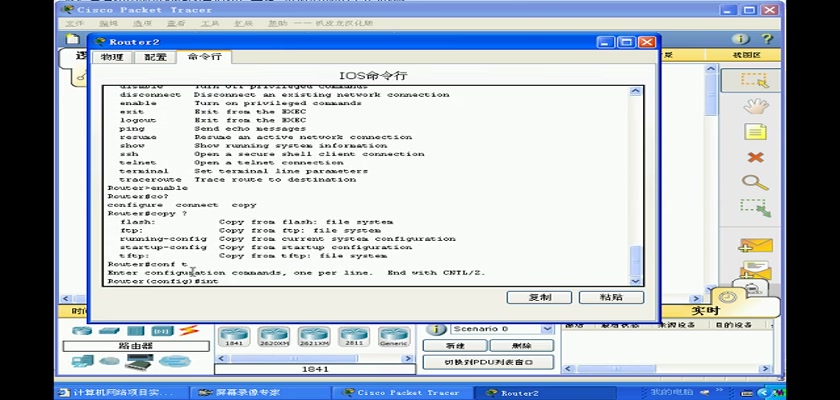Click the 复制 (Copy) button

(538, 297)
